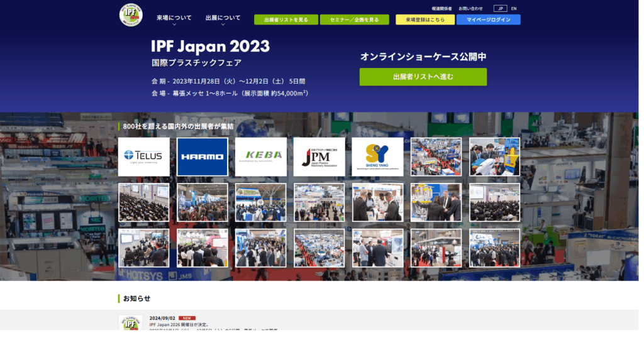
Task: Click the KEBA exhibitor logo
Action: click(x=260, y=156)
